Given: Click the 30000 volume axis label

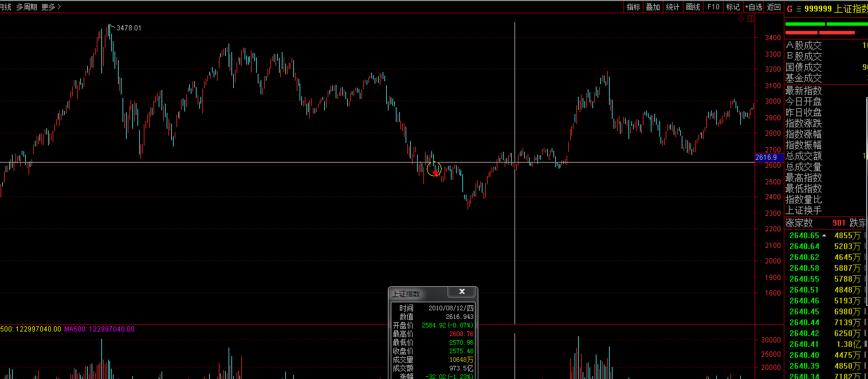Looking at the screenshot, I should (x=771, y=339).
